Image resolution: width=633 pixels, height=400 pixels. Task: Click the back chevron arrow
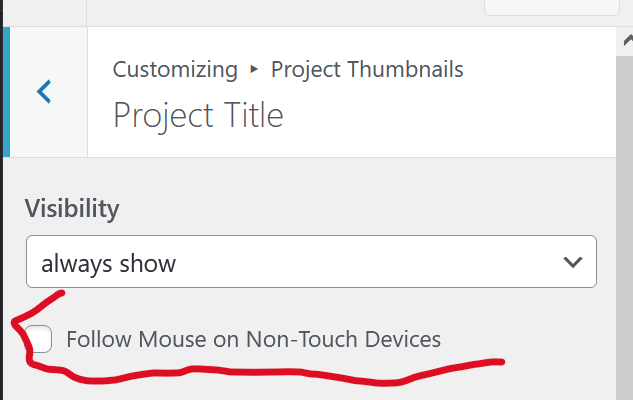coord(44,92)
